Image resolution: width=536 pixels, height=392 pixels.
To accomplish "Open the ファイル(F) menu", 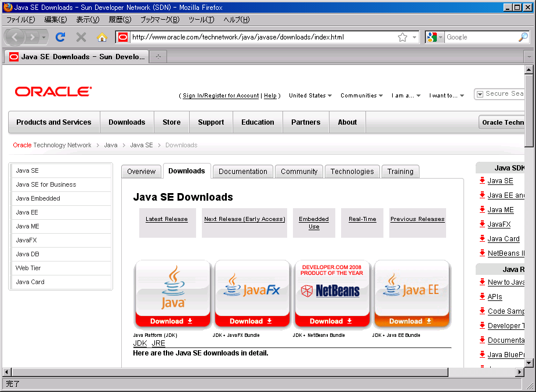I will click(x=21, y=20).
